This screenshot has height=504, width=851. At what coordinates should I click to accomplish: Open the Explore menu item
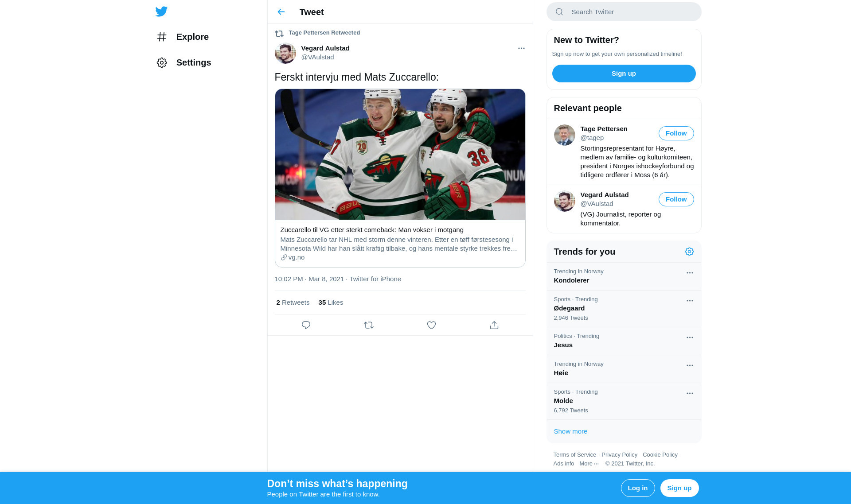[183, 37]
